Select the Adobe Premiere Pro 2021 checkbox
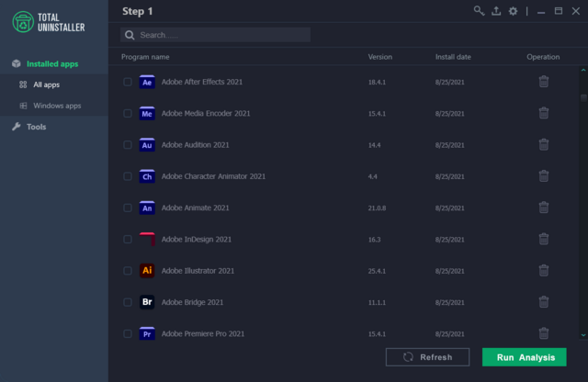Screen dimensions: 588x382 128,334
